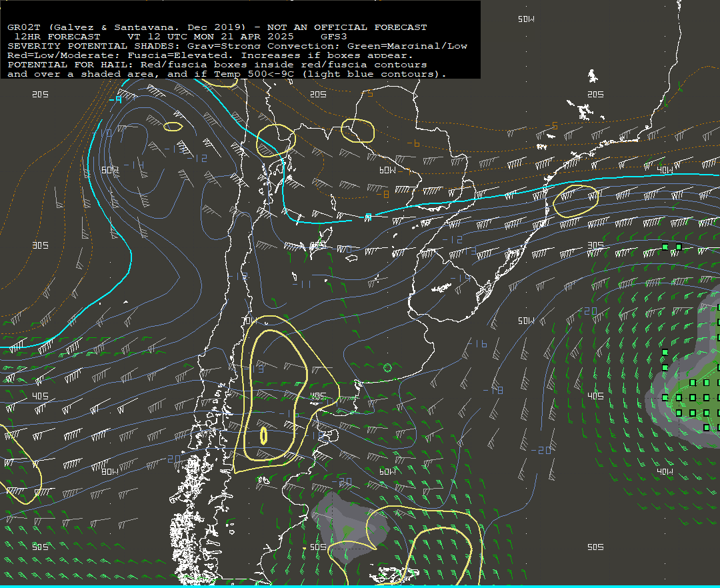Click the '12HR FORECAST' label
This screenshot has height=588, width=720.
[x=57, y=36]
